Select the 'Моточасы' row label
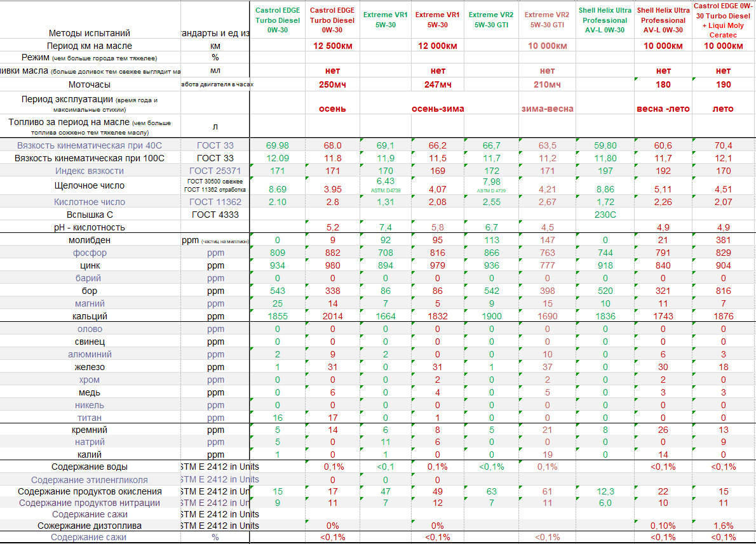This screenshot has width=756, height=544. (x=89, y=84)
